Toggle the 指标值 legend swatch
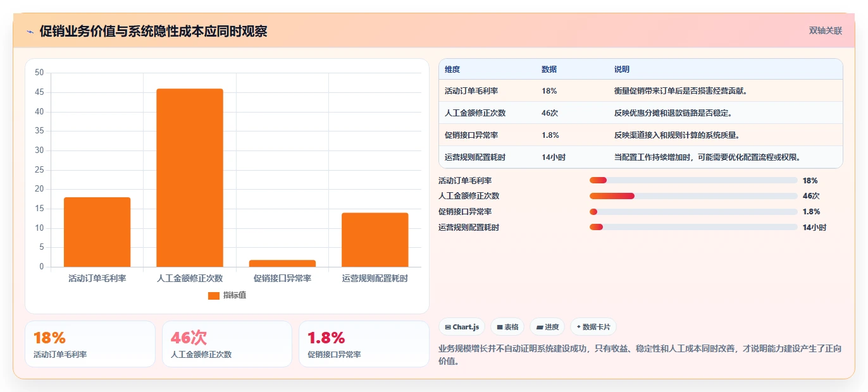This screenshot has height=392, width=868. (214, 296)
